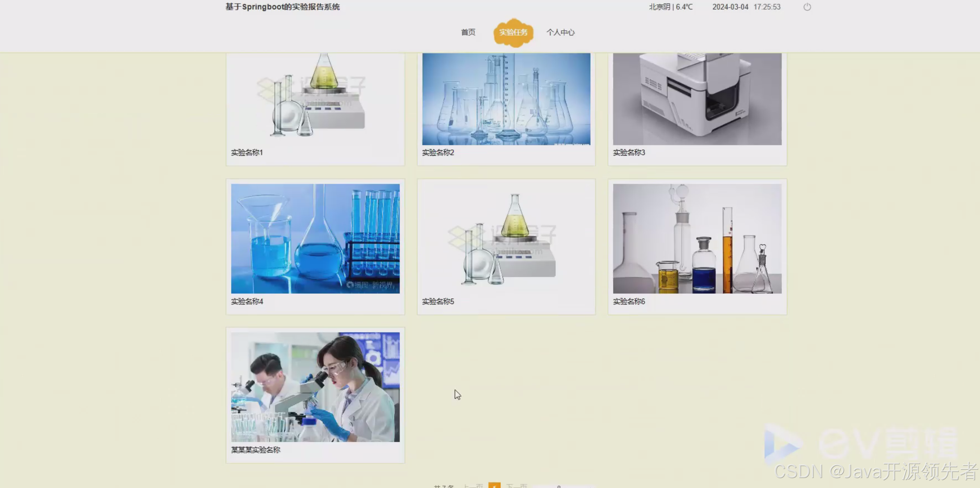The width and height of the screenshot is (980, 488).
Task: Open the 实验名称4 blue beakers image
Action: click(315, 239)
